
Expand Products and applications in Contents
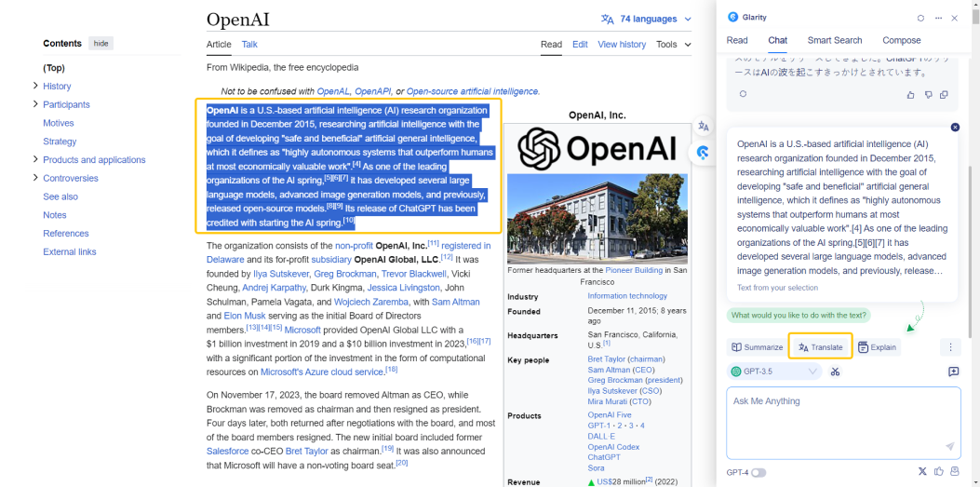[x=35, y=159]
